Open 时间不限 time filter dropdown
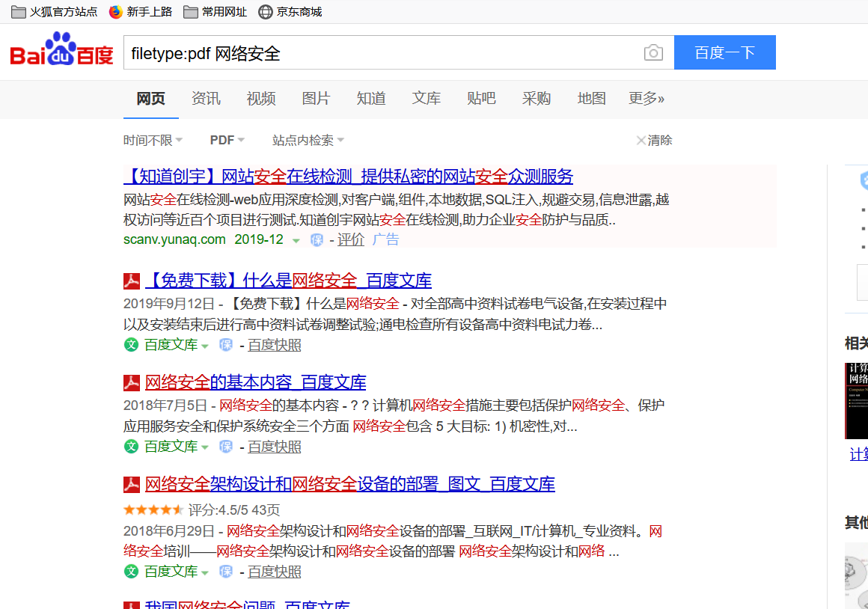This screenshot has height=609, width=868. pos(153,140)
